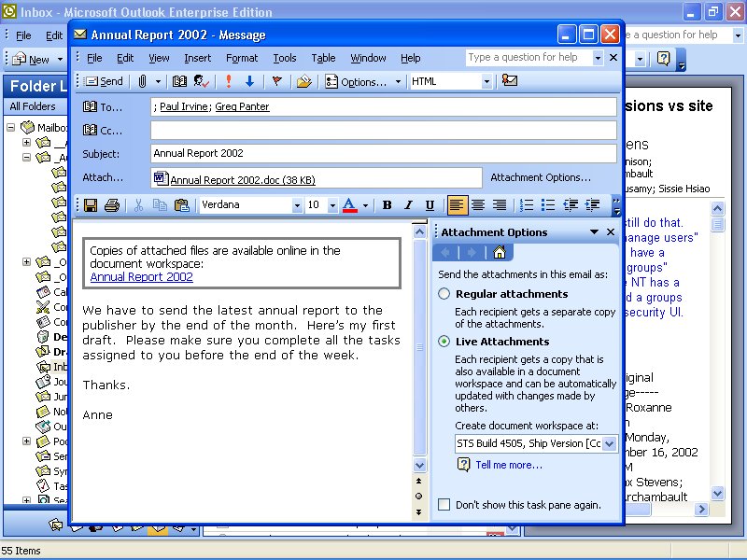Click the Bold formatting icon
Viewport: 747px width, 560px height.
coord(387,205)
